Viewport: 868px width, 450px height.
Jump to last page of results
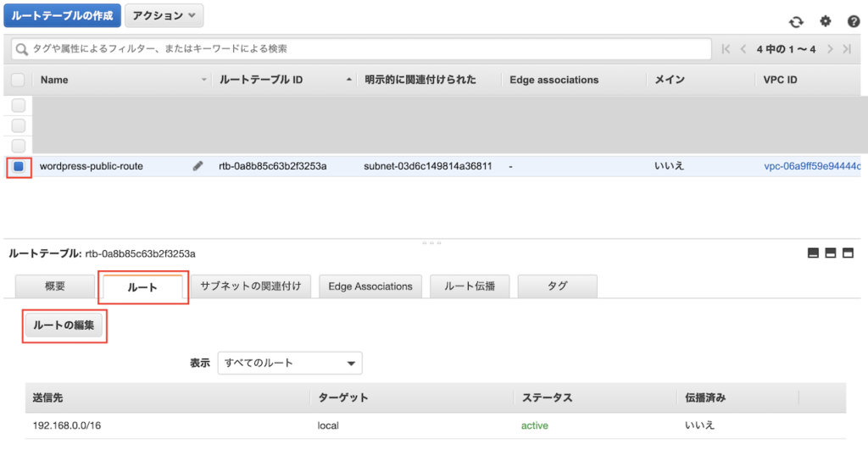click(x=847, y=49)
